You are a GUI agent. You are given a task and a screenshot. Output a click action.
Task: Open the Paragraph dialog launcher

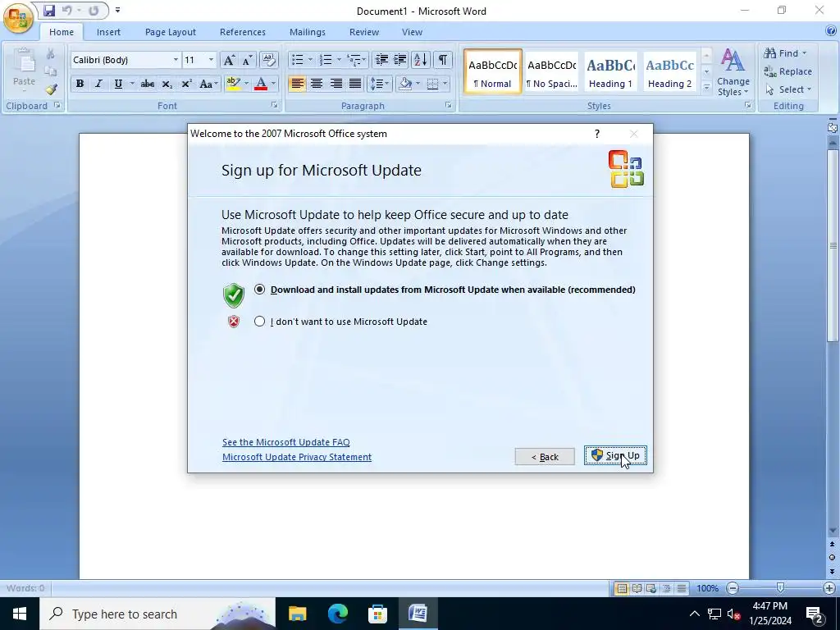click(449, 105)
